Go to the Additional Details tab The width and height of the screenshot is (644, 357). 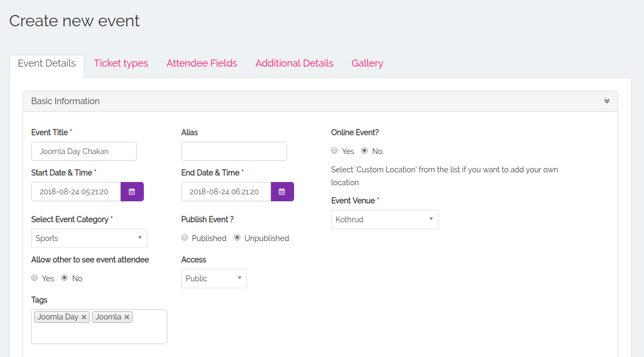tap(294, 63)
